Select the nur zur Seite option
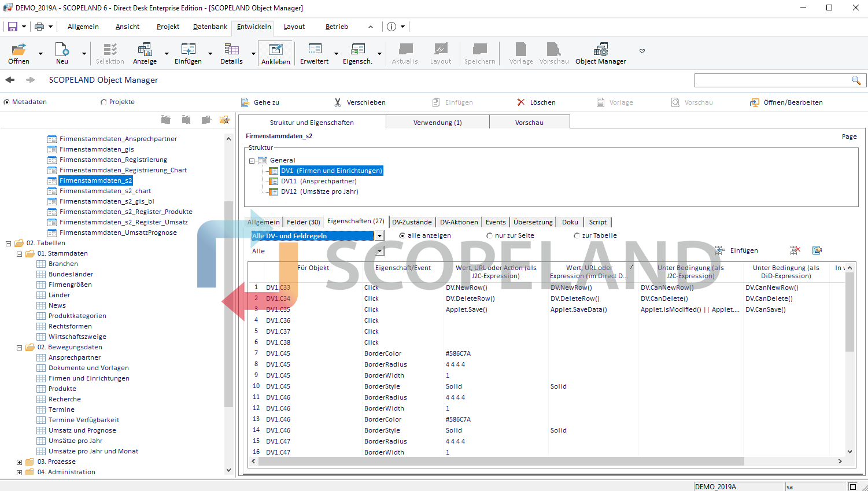The width and height of the screenshot is (868, 491). (489, 235)
